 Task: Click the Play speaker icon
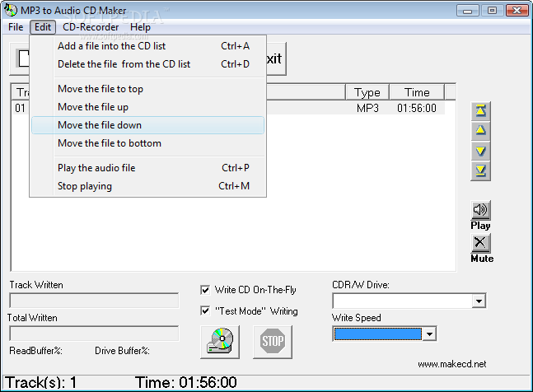click(x=480, y=210)
